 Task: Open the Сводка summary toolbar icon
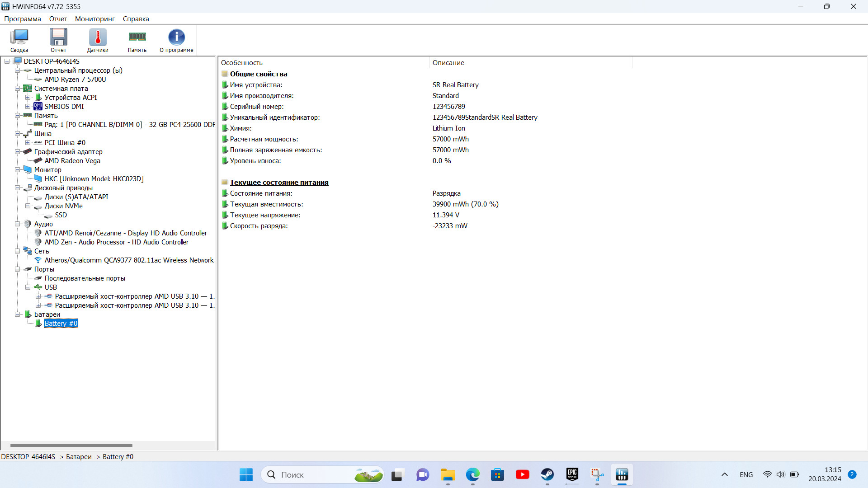19,40
